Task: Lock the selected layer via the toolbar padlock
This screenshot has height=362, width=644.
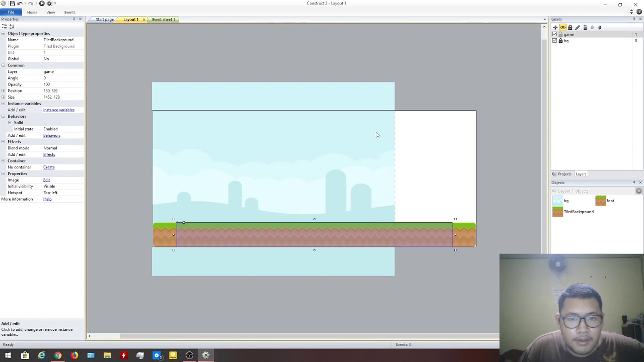Action: pos(570,28)
